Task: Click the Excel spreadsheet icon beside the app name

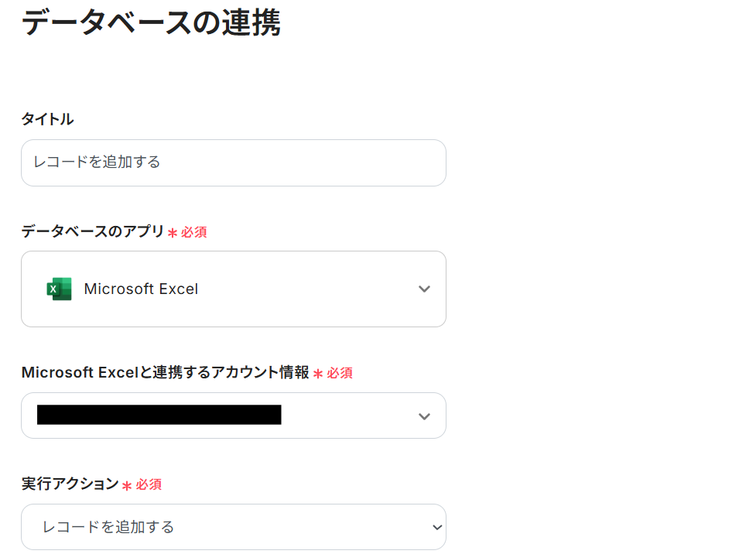Action: 60,289
